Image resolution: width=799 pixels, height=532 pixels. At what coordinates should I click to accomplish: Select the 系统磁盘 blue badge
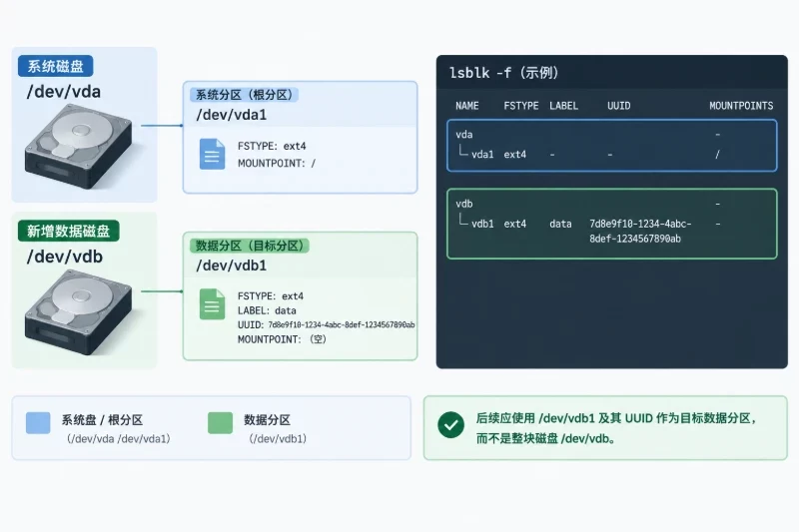(56, 66)
